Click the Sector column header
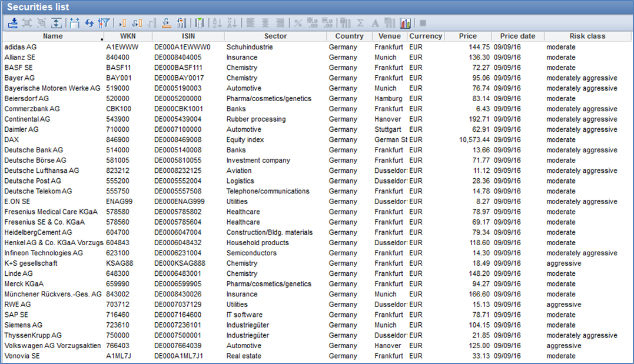The width and height of the screenshot is (634, 364). click(x=275, y=36)
